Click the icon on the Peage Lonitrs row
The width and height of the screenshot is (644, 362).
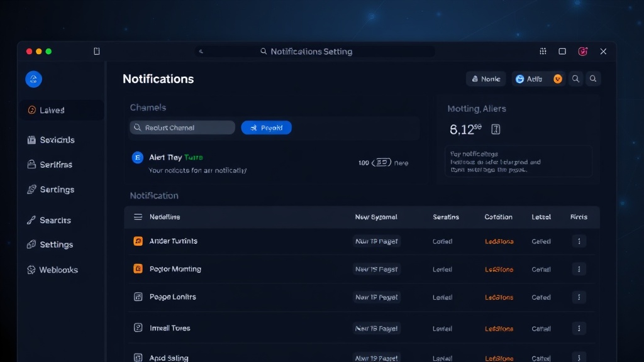coord(137,297)
